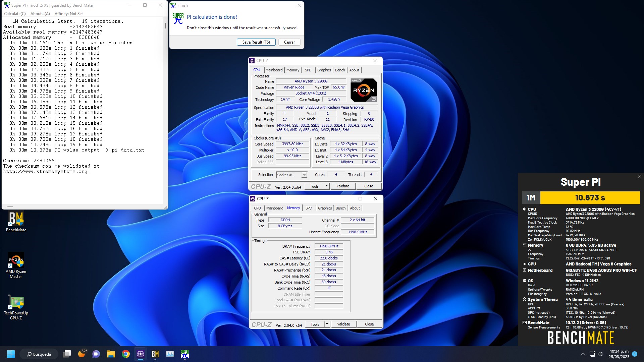Open Calculate menu in Super PI
The width and height of the screenshot is (644, 362).
coord(15,14)
